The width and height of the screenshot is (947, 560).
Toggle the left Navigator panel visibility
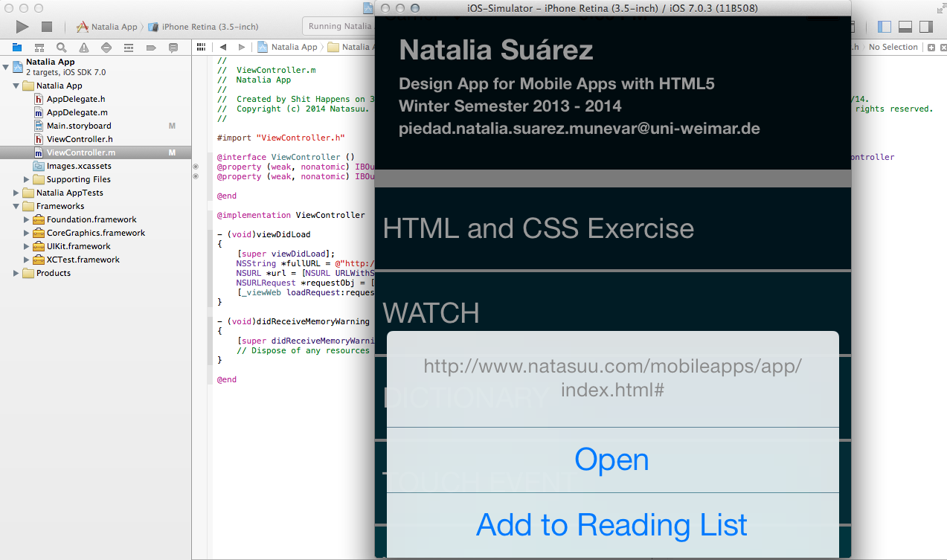click(885, 27)
